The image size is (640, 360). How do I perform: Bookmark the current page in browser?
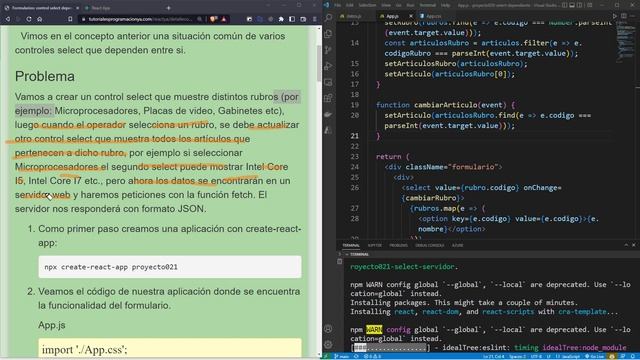point(70,19)
